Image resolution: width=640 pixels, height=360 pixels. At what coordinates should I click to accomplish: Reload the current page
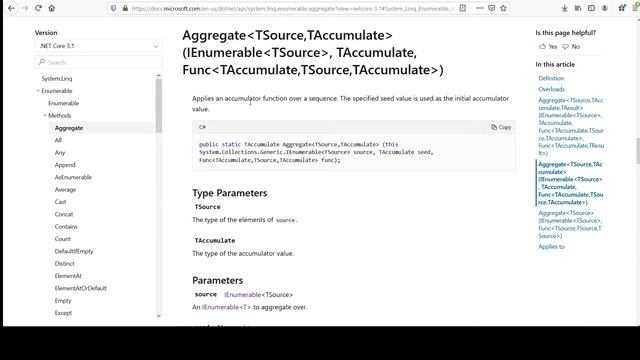click(x=38, y=8)
